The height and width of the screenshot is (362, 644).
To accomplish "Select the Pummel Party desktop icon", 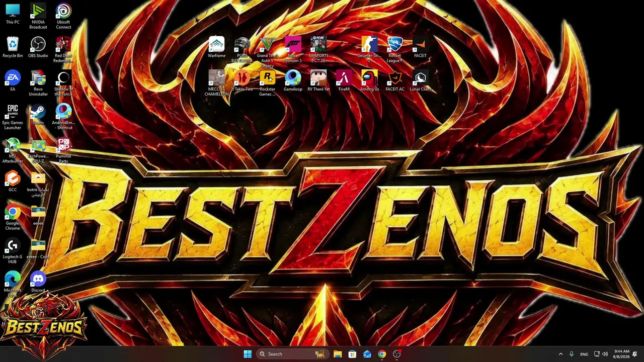I will pos(63,151).
